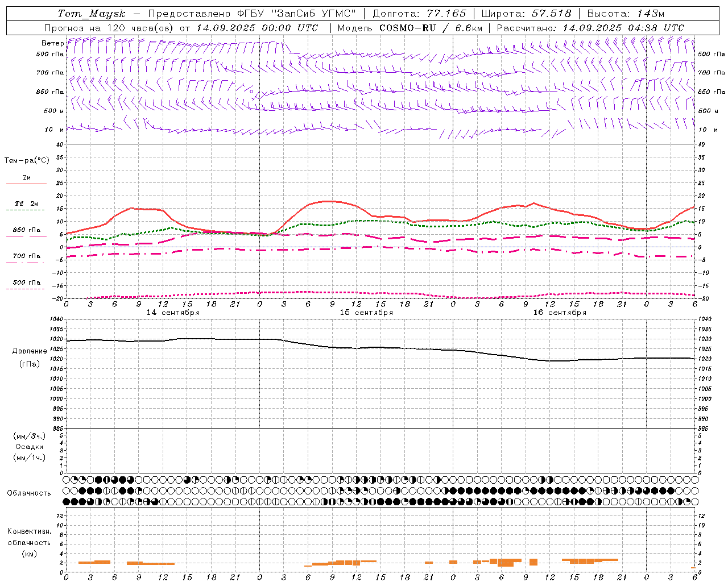Click the (гПа) pressure unit label
The height and width of the screenshot is (582, 728).
(30, 364)
